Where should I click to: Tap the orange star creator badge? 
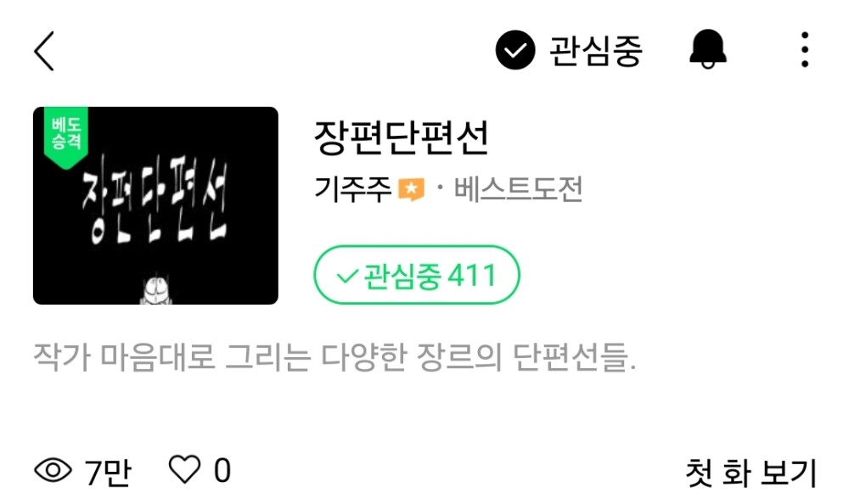coord(411,189)
